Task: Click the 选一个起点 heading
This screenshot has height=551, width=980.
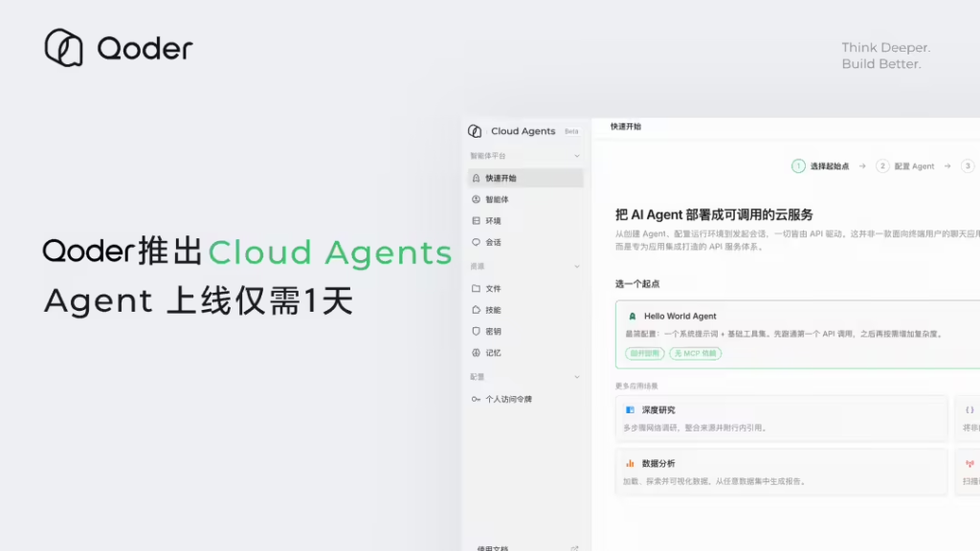Action: tap(636, 283)
